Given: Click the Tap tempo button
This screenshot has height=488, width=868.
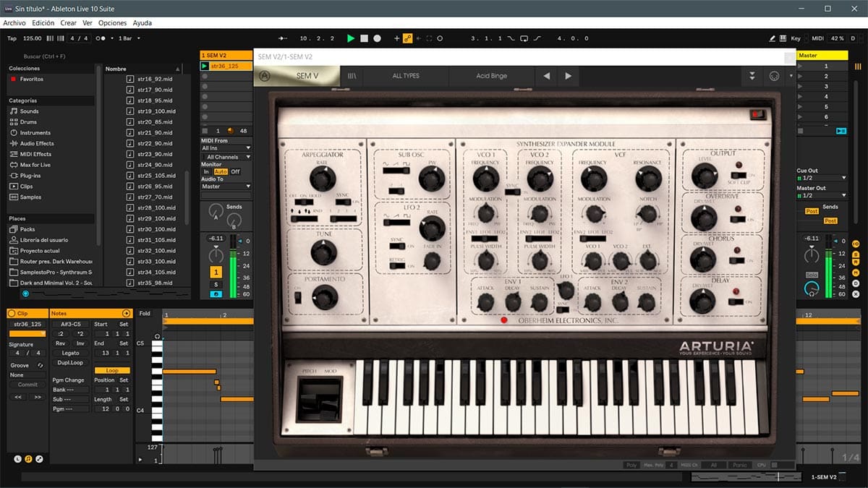Looking at the screenshot, I should click(x=12, y=38).
